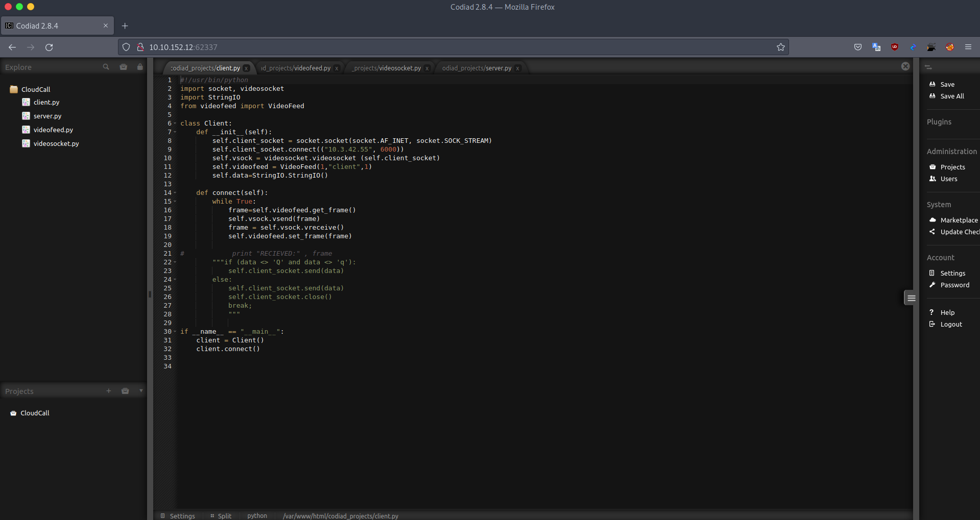Close the videofeed.py tab

tap(337, 68)
